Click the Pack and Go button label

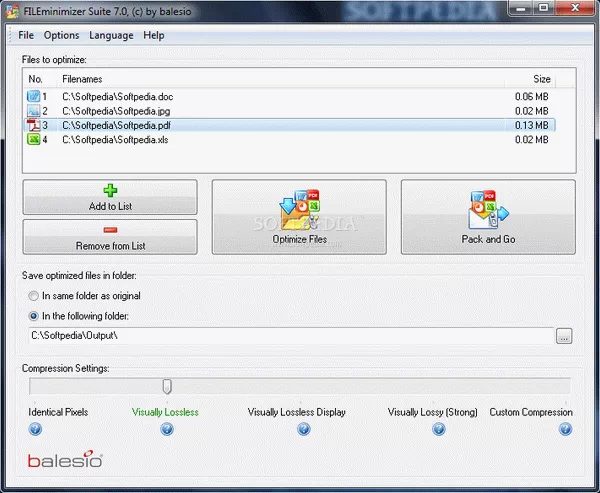tap(488, 239)
